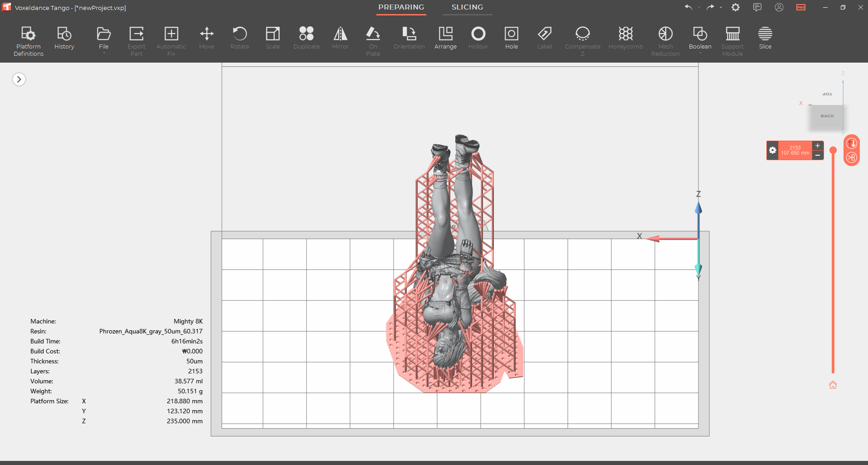Click the BACK face of view cube
This screenshot has width=868, height=465.
tap(827, 117)
